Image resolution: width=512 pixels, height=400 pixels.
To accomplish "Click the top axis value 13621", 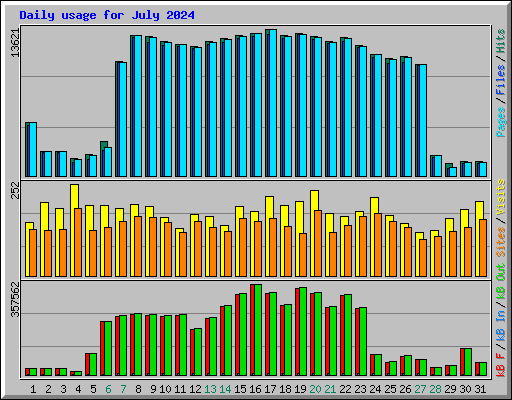I will pyautogui.click(x=15, y=43).
